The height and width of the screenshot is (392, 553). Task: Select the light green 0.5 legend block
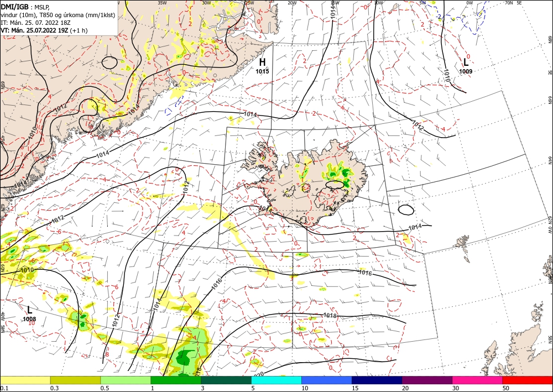tap(126, 380)
